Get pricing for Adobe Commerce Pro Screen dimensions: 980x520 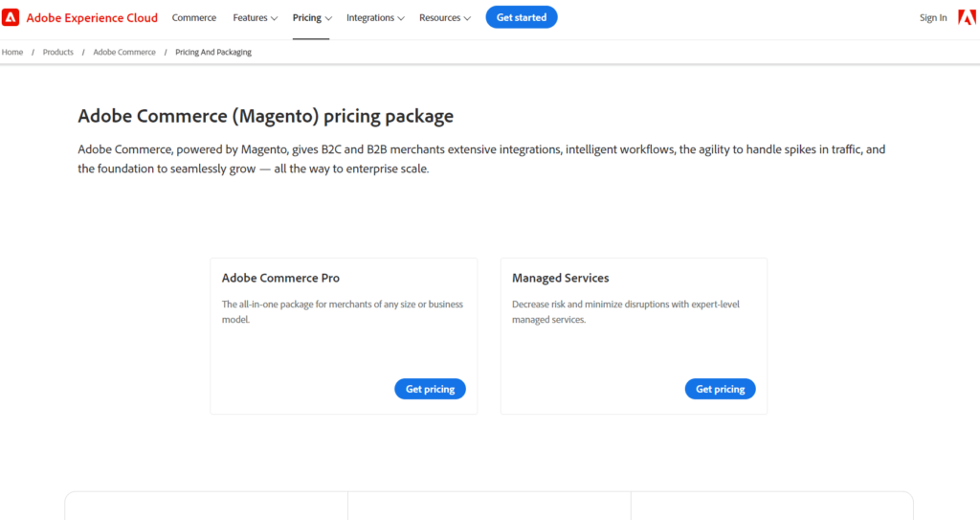430,389
